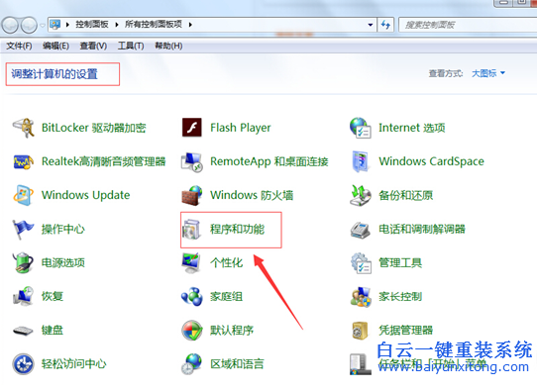
Task: Open the 管理工具 link text
Action: pyautogui.click(x=400, y=263)
